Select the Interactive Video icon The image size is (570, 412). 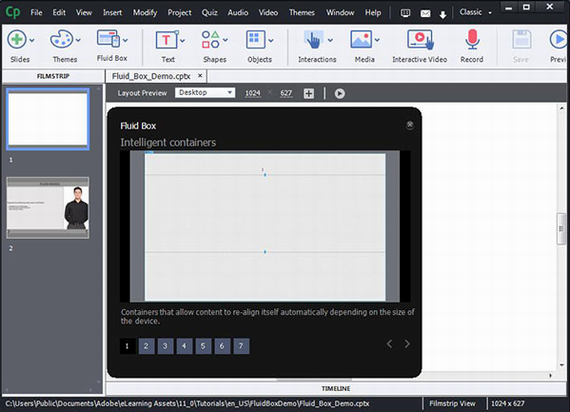(x=420, y=40)
